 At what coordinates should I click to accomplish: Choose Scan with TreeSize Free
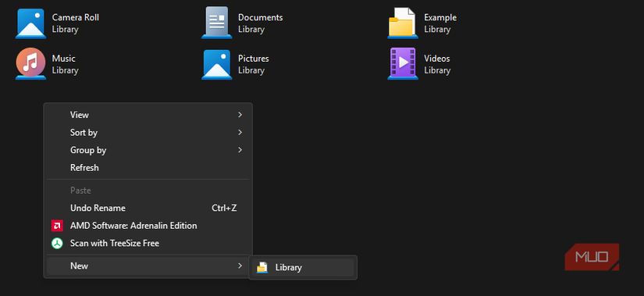click(x=148, y=244)
